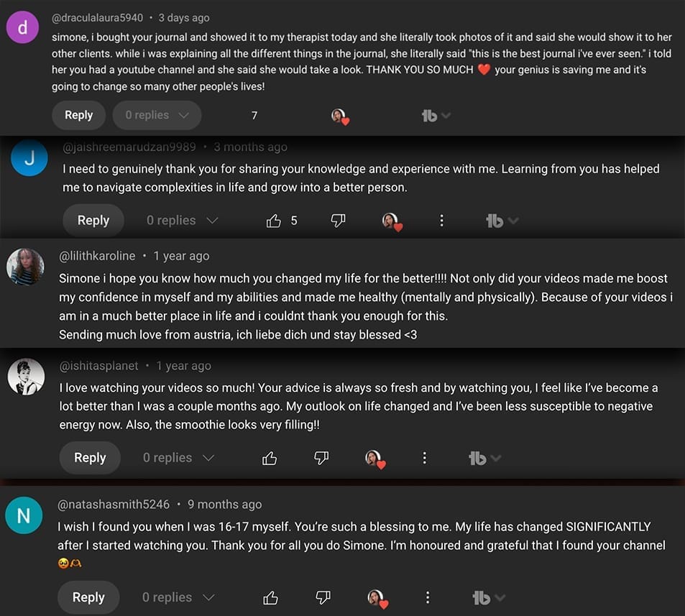This screenshot has height=616, width=685.
Task: Click thumbs down on @ishitasplanet comment
Action: point(321,458)
